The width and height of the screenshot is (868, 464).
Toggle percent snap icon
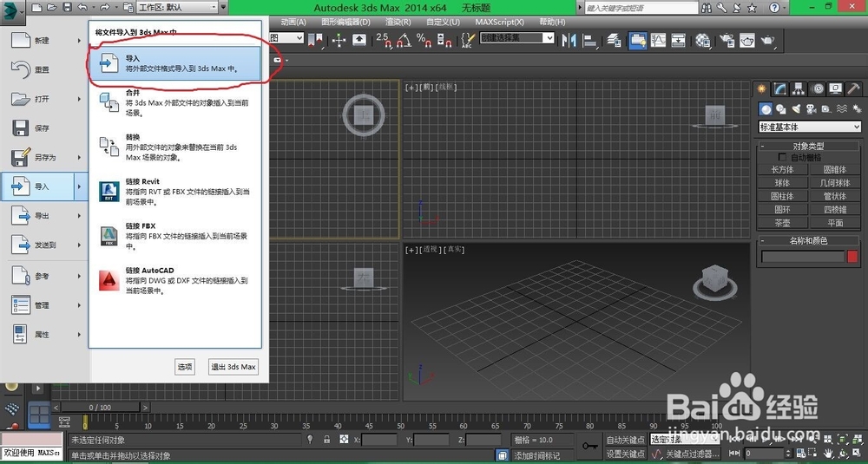coord(424,40)
